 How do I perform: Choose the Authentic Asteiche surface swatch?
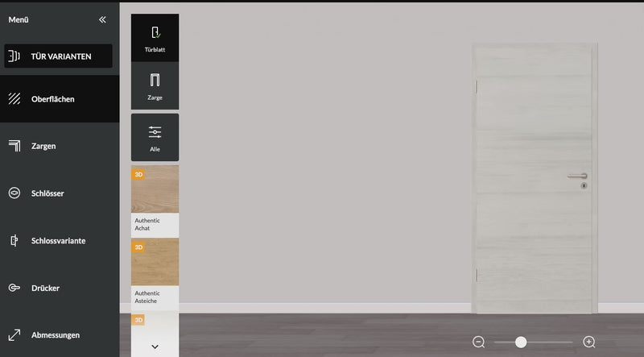(155, 264)
